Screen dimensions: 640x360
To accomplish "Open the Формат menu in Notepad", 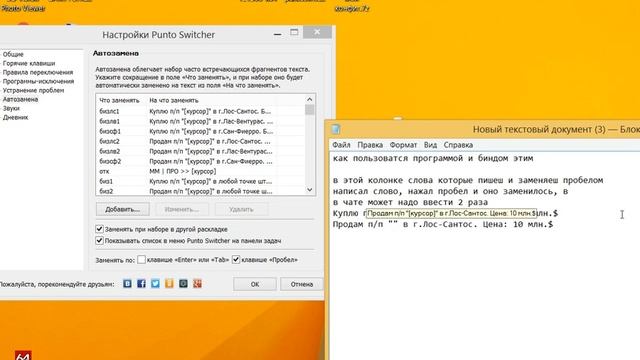I will pyautogui.click(x=403, y=145).
